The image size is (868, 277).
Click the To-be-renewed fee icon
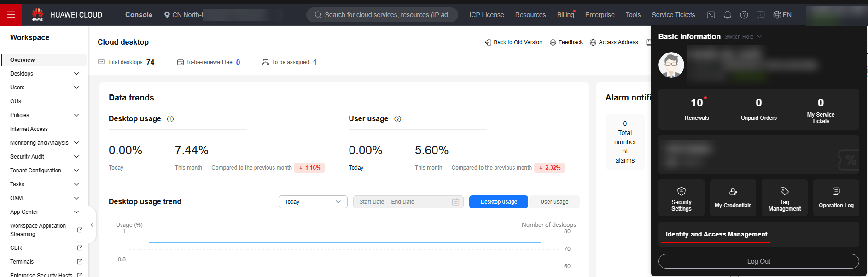coord(181,62)
